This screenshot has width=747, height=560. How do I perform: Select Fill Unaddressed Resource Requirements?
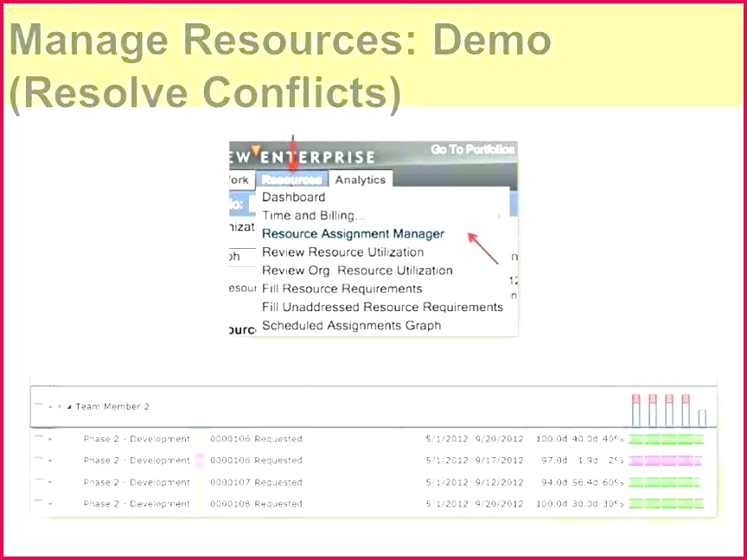tap(382, 307)
